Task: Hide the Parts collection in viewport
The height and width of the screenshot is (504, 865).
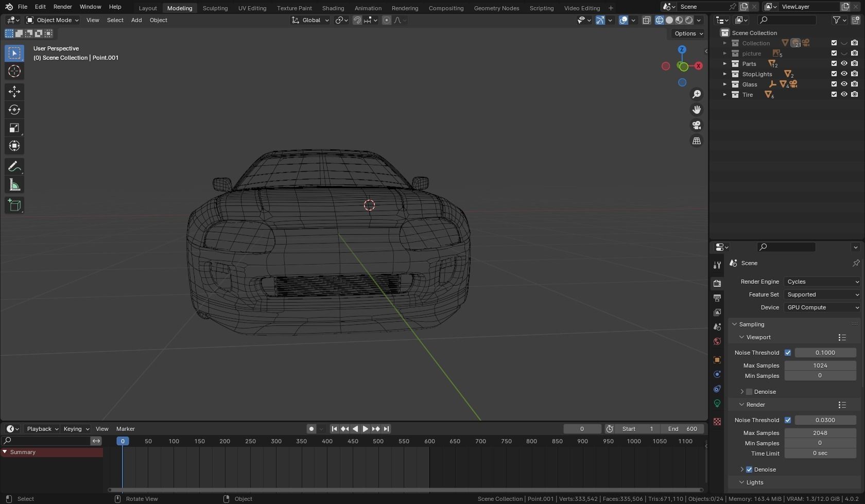Action: tap(844, 64)
